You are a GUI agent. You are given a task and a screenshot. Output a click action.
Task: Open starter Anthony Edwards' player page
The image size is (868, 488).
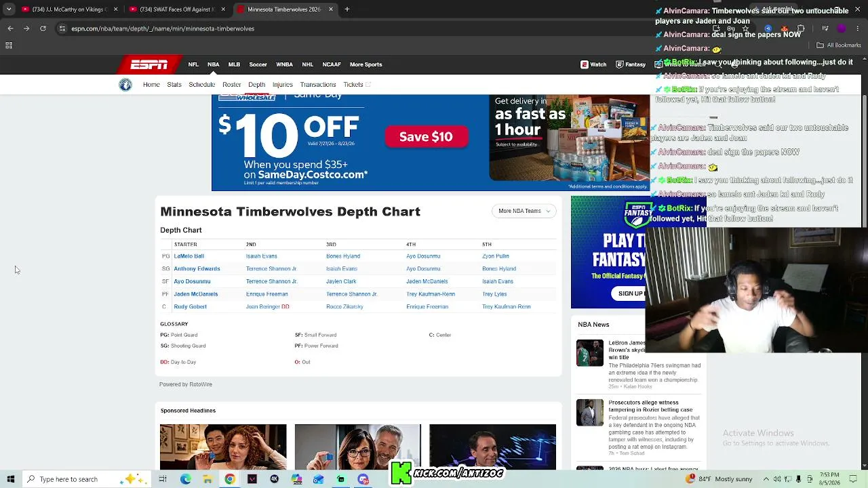pos(197,268)
